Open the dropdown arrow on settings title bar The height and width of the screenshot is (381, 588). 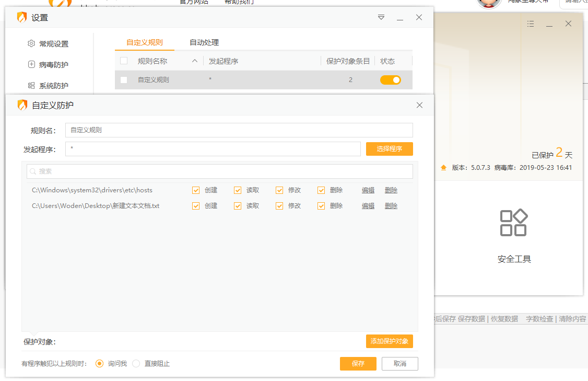pos(381,17)
